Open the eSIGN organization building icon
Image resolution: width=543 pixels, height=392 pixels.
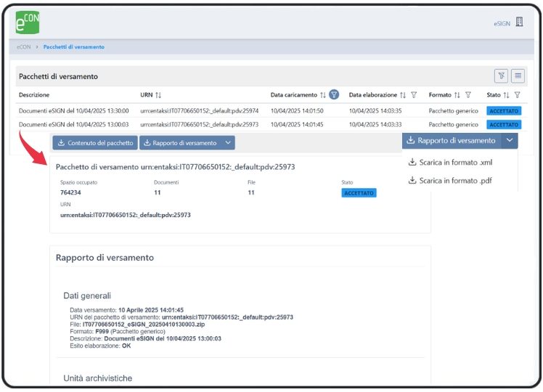(519, 22)
